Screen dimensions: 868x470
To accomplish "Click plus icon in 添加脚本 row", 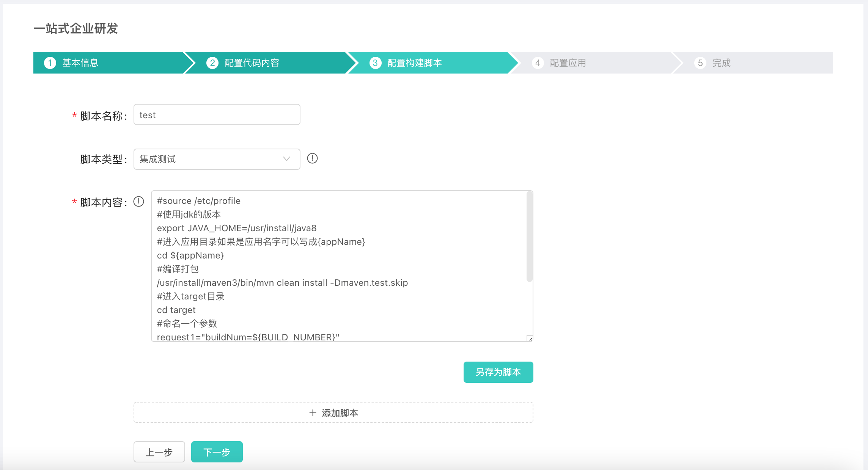I will 313,413.
